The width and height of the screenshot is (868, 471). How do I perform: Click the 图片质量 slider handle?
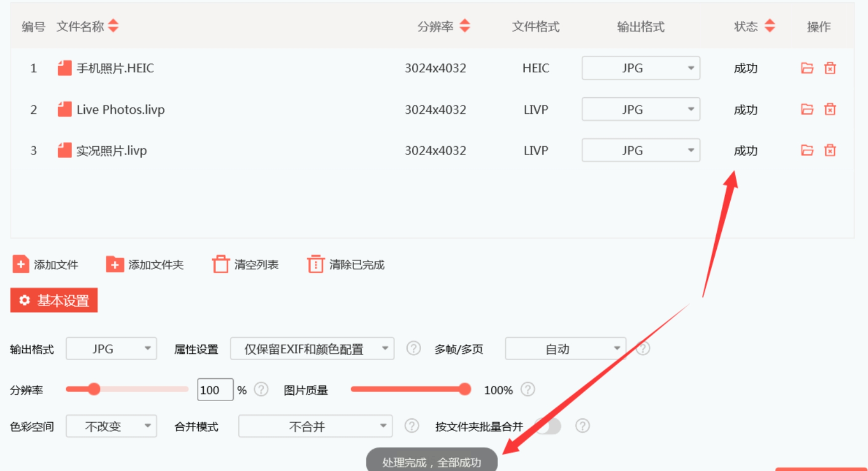464,389
